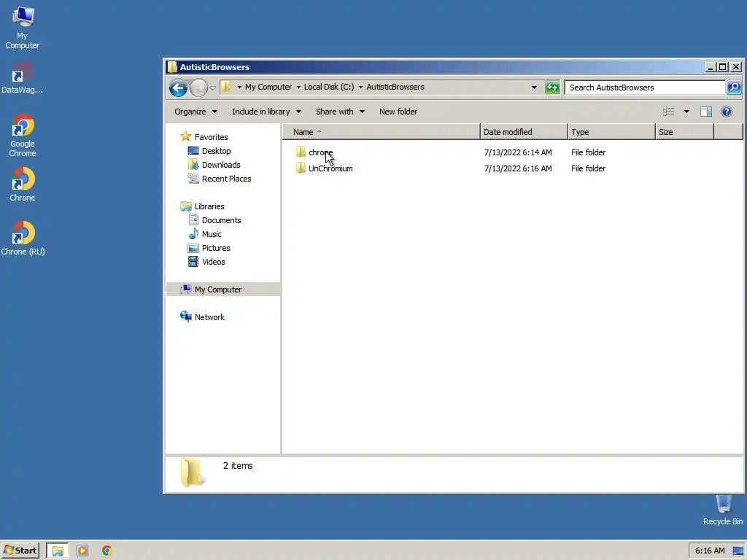Click the address bar folder icon
This screenshot has height=560, width=747.
[226, 87]
